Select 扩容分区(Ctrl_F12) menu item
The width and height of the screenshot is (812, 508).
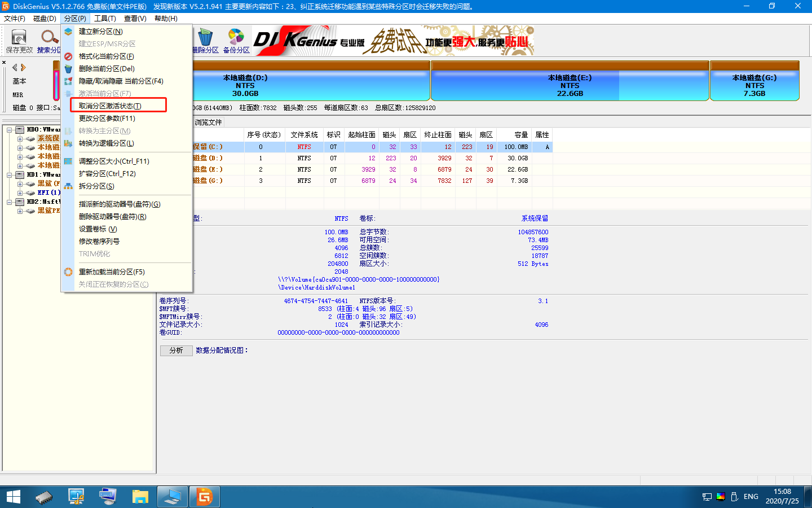point(107,174)
